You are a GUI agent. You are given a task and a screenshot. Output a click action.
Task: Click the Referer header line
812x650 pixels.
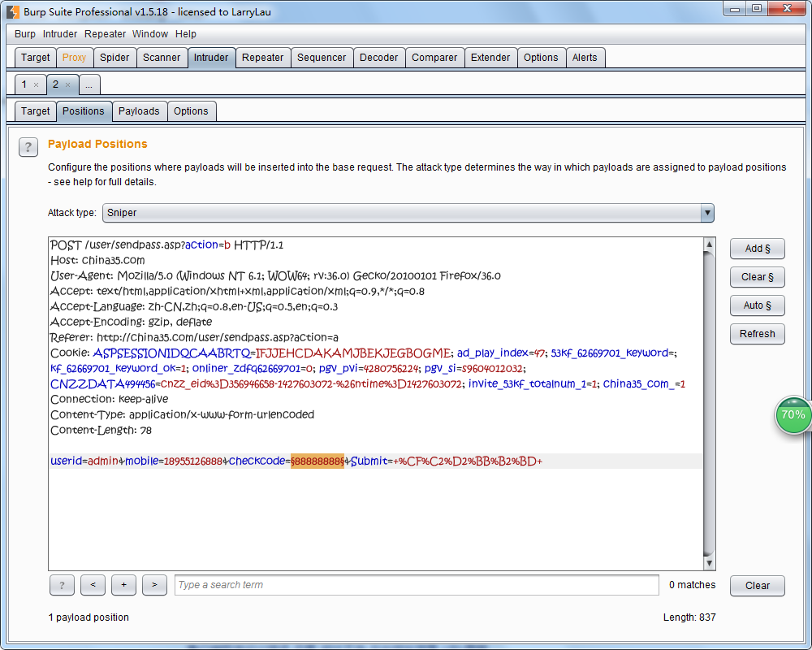[x=194, y=337]
